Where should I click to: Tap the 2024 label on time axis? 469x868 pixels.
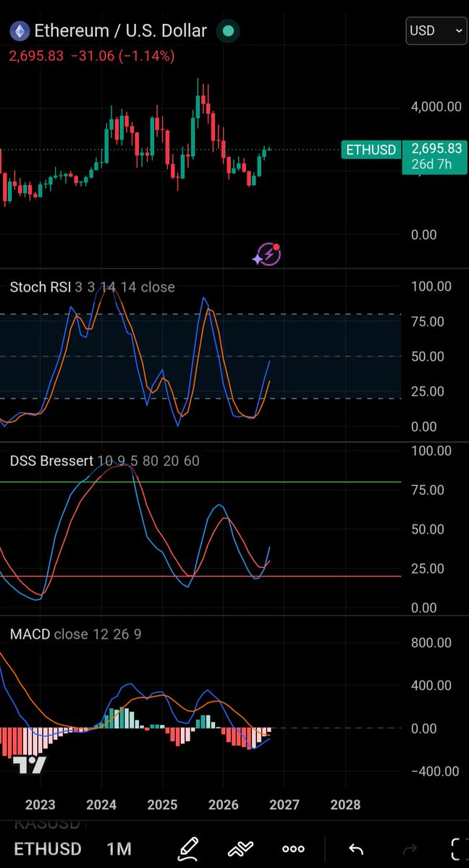(101, 804)
